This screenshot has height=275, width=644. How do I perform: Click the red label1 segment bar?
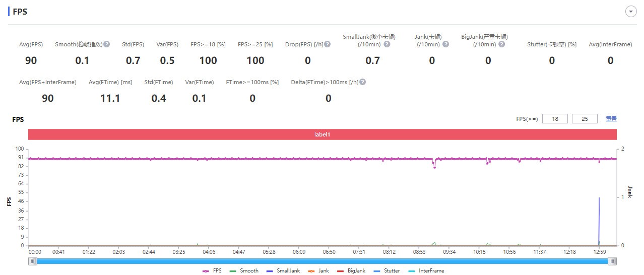[323, 134]
